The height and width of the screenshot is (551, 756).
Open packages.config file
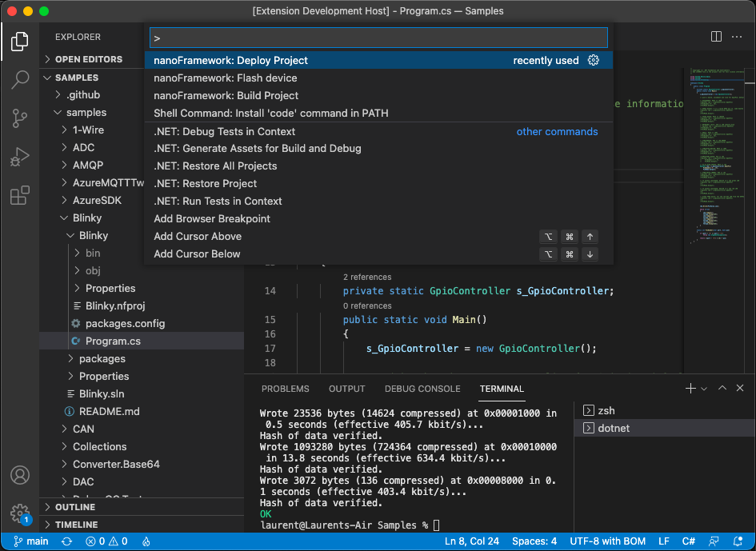click(x=142, y=323)
